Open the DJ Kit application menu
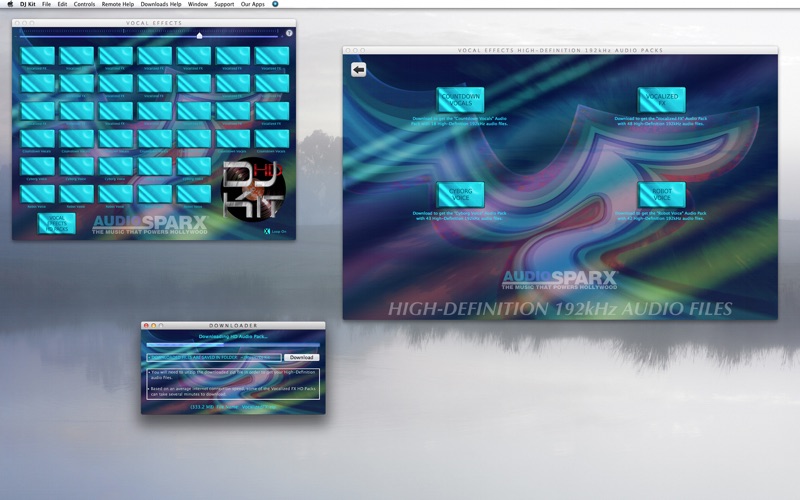Viewport: 800px width, 500px height. (x=28, y=4)
